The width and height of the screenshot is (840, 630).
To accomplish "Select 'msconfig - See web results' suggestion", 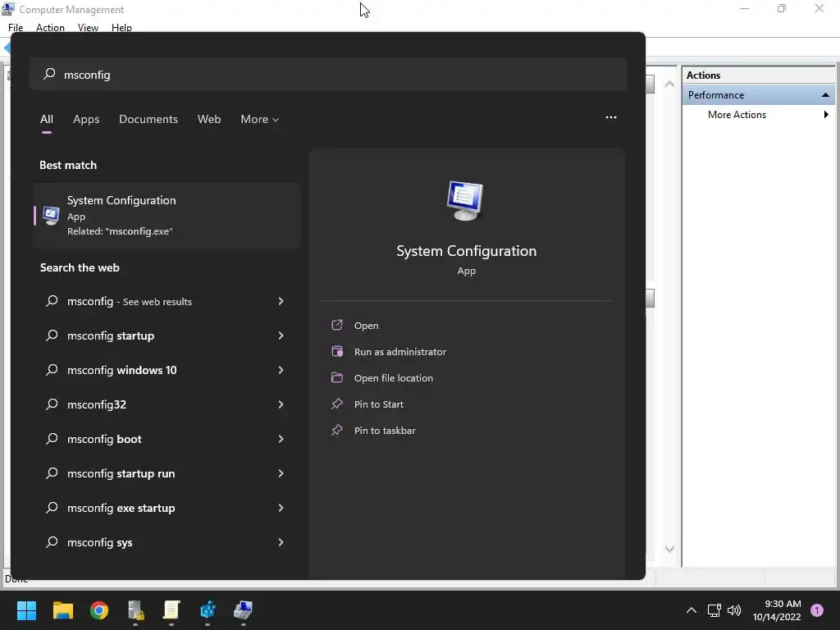I will [x=167, y=302].
